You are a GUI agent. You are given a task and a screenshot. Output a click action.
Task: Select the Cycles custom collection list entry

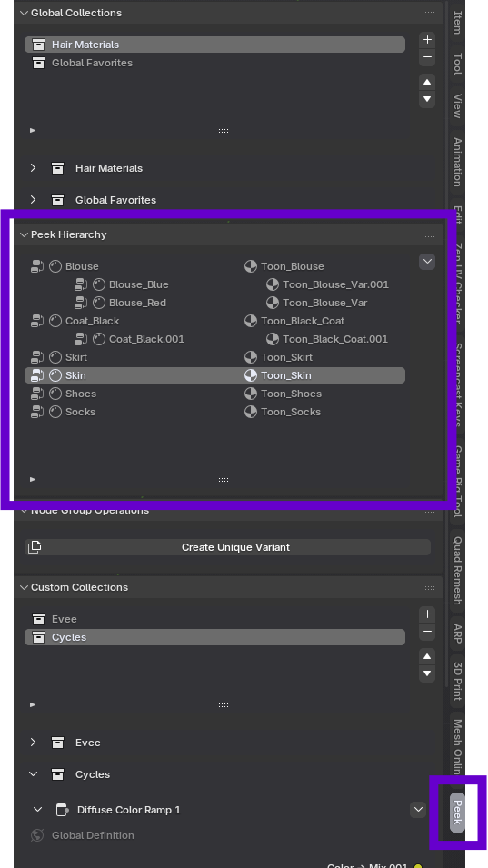point(214,638)
